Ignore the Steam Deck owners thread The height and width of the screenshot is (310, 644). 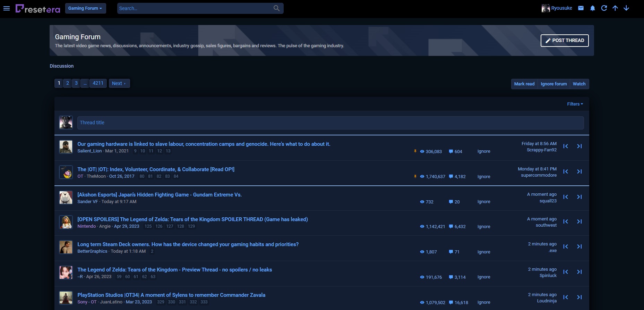pyautogui.click(x=484, y=252)
